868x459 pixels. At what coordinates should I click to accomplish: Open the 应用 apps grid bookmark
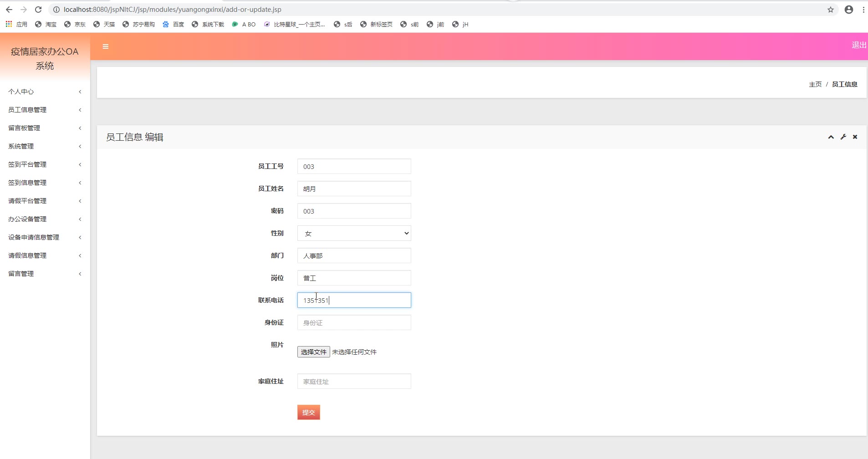tap(16, 24)
